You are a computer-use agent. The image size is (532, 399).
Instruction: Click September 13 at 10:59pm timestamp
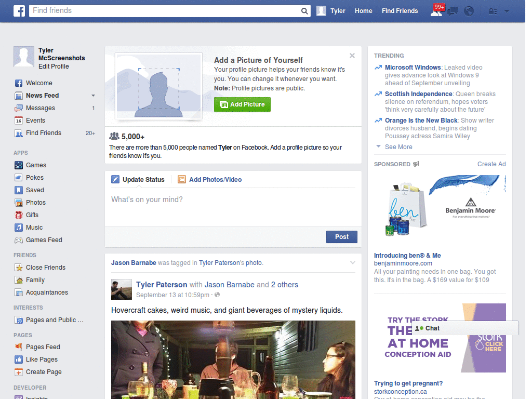point(172,295)
